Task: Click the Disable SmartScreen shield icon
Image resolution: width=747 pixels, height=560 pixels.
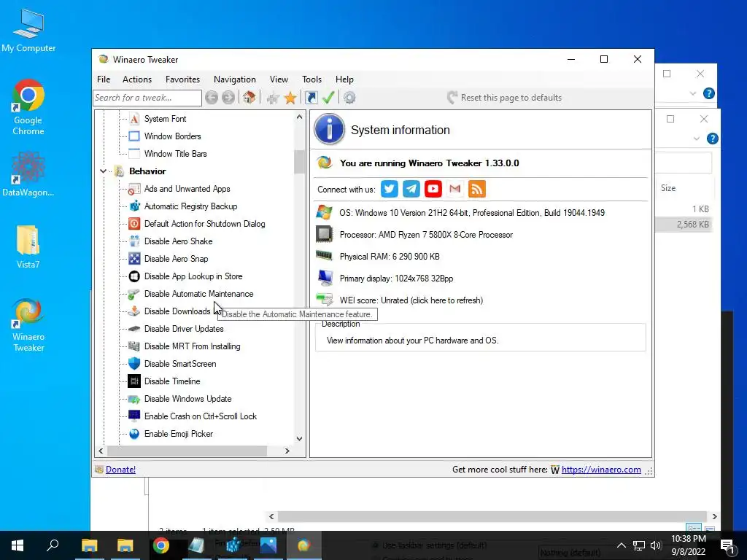Action: coord(134,364)
